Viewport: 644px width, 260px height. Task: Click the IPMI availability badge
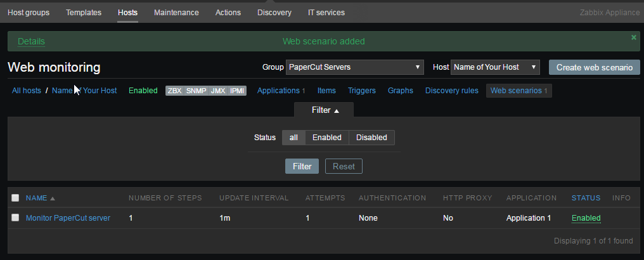point(237,91)
